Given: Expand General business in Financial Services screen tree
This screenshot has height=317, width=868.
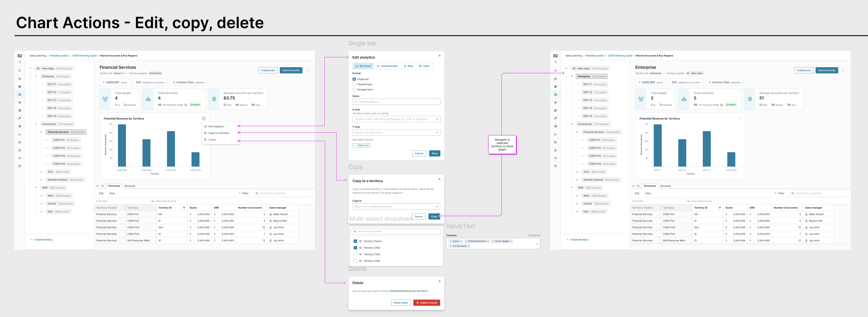Looking at the screenshot, I should click(x=41, y=180).
